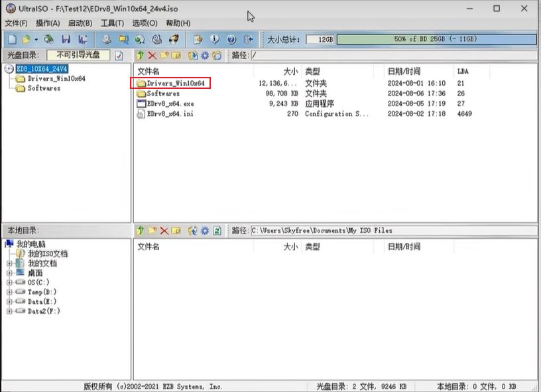This screenshot has height=392, width=541.
Task: Expand the Data(E:) drive tree node
Action: pyautogui.click(x=10, y=302)
